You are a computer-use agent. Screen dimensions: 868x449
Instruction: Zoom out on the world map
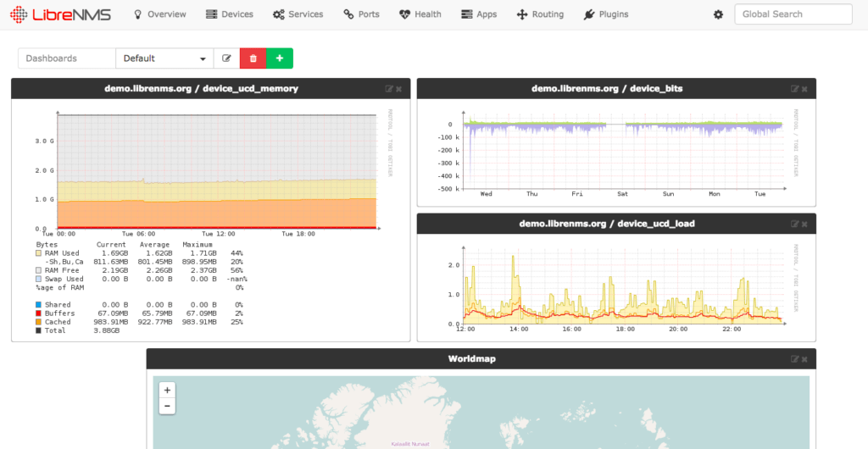[x=167, y=407]
